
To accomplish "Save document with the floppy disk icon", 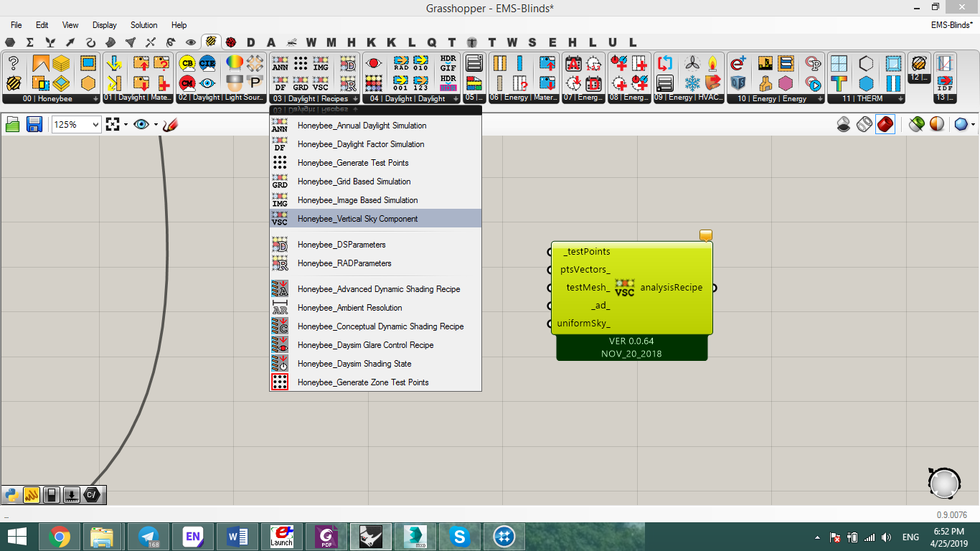I will (34, 125).
